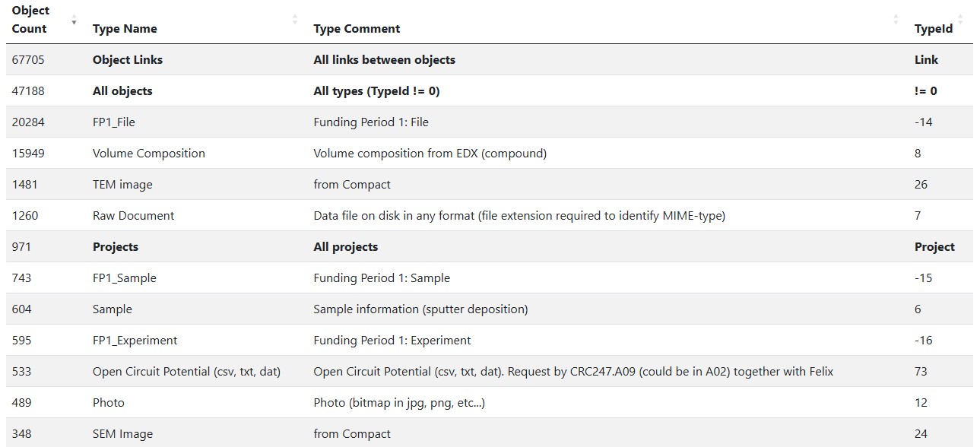
Task: Click the Object Count header label
Action: click(x=30, y=20)
